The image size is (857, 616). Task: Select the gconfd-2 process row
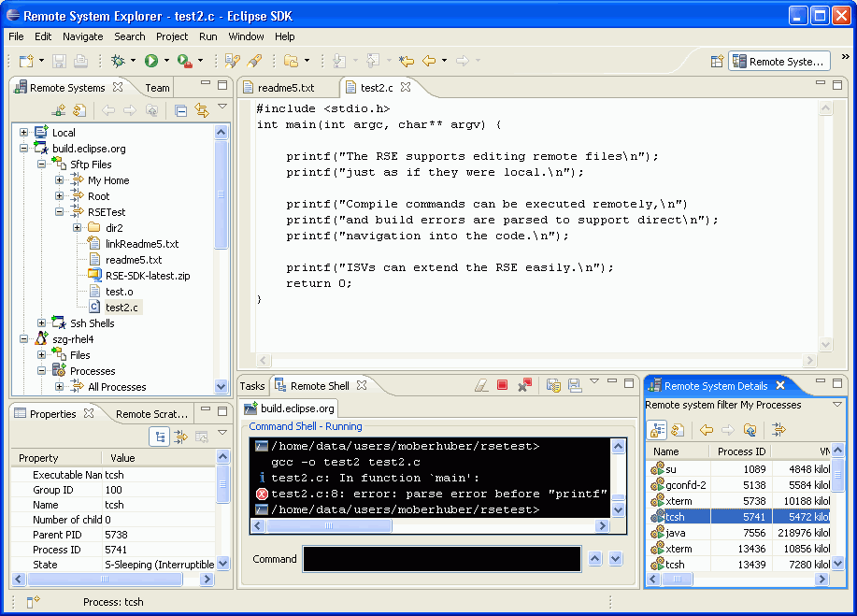[x=738, y=485]
